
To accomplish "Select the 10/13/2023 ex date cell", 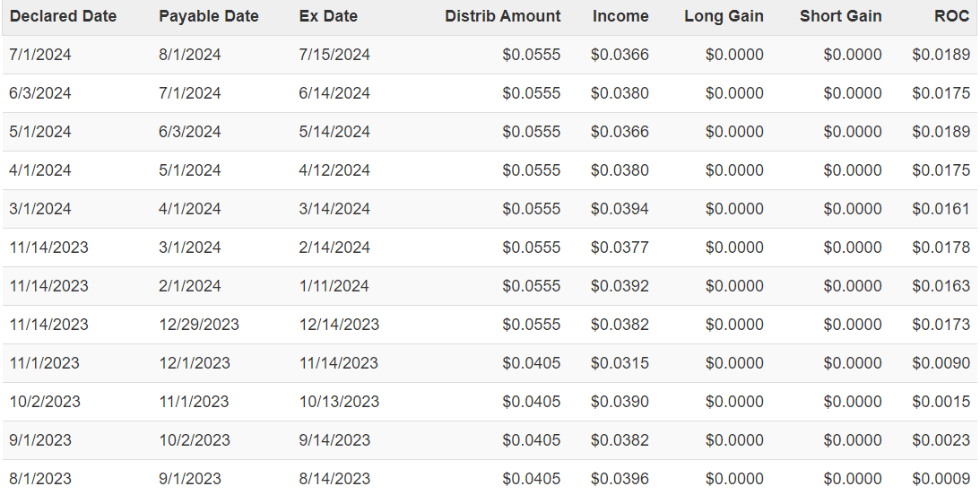I will (339, 402).
